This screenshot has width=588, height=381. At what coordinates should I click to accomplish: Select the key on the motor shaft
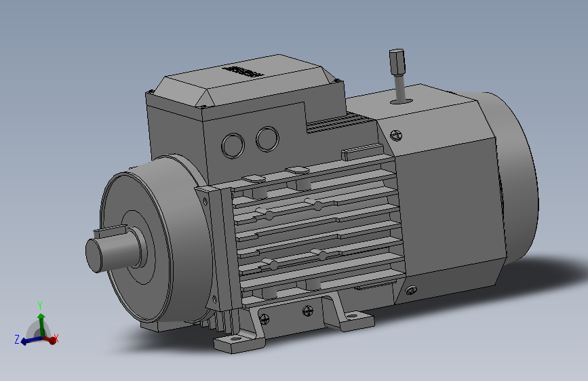point(110,230)
